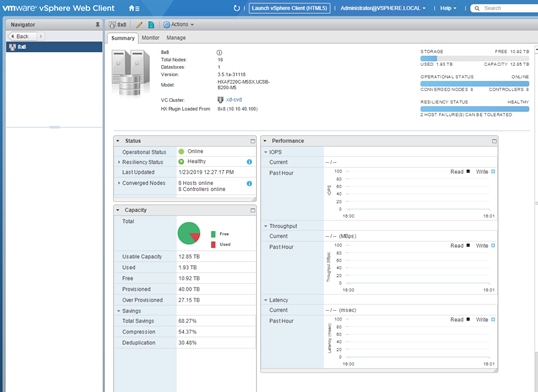Screen dimensions: 538x392
Task: Click Launch vSphere Client (HTML5) button
Action: click(x=290, y=8)
